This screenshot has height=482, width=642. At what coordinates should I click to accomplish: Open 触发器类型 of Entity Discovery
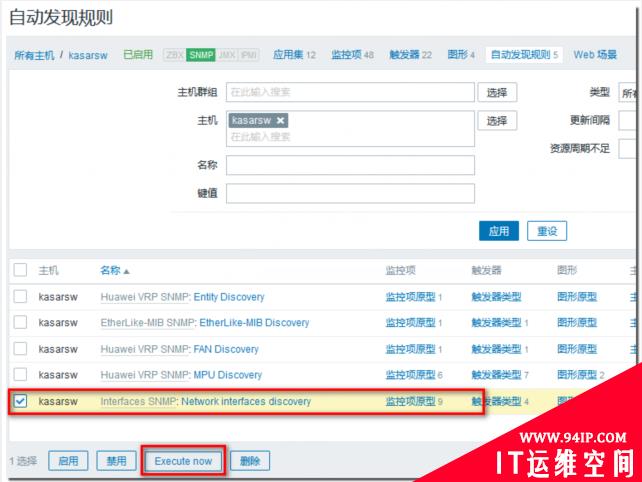497,297
